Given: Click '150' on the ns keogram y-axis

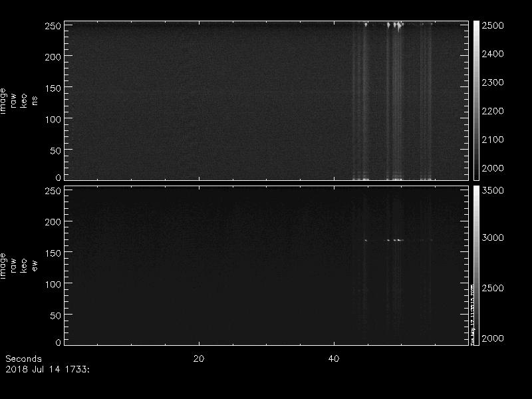Looking at the screenshot, I should tap(53, 88).
